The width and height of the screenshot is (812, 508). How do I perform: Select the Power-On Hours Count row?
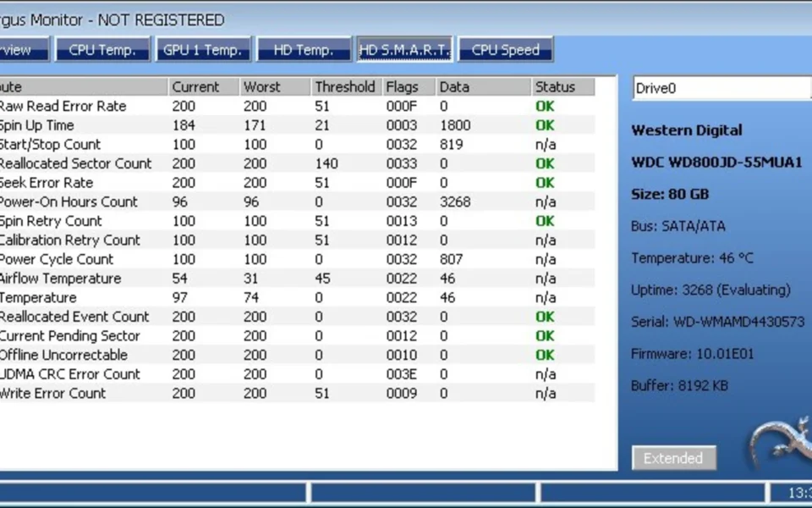[297, 202]
